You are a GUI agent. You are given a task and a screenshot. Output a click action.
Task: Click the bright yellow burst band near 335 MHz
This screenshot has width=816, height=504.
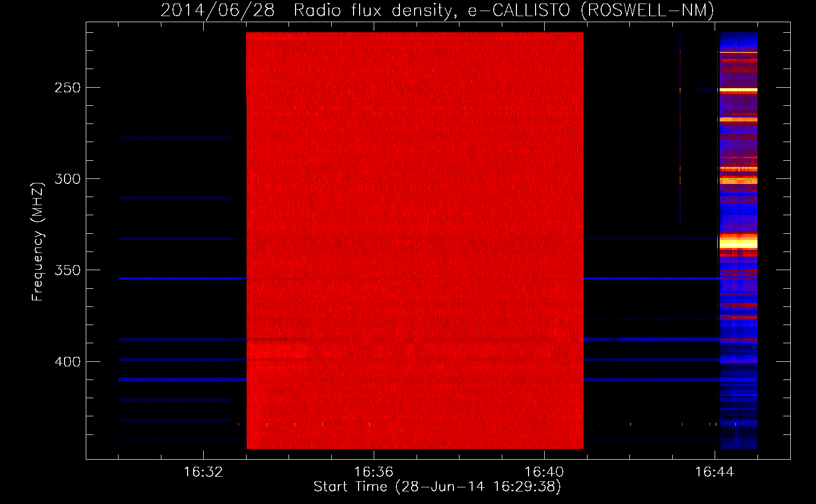[x=738, y=243]
